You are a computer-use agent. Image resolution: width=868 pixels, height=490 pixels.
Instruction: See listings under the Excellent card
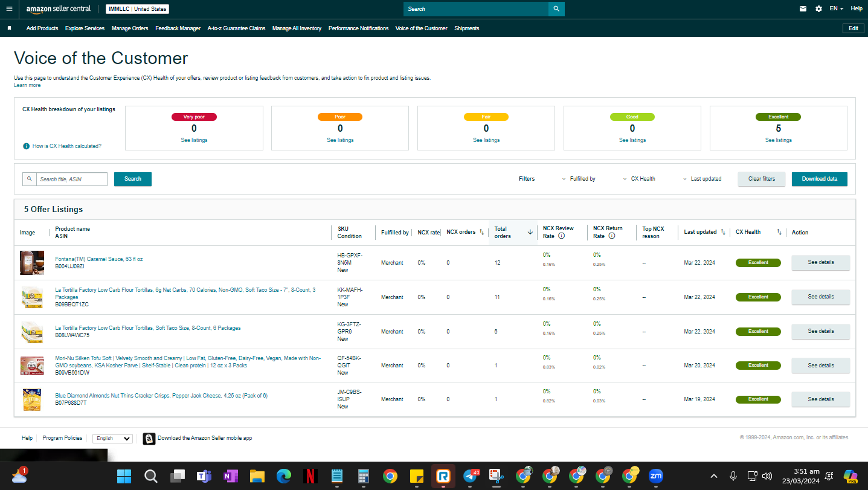click(779, 140)
